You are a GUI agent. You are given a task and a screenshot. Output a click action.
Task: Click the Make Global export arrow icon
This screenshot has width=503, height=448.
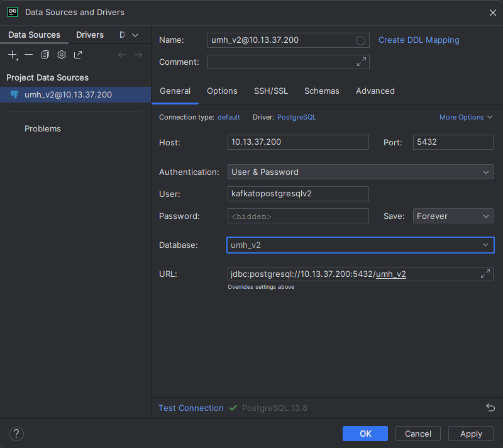(x=78, y=55)
